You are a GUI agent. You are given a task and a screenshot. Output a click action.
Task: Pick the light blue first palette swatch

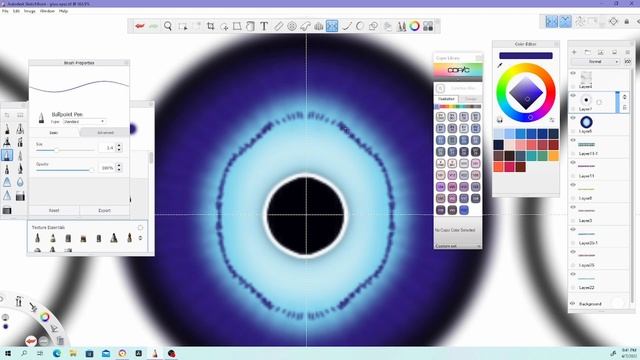click(498, 133)
